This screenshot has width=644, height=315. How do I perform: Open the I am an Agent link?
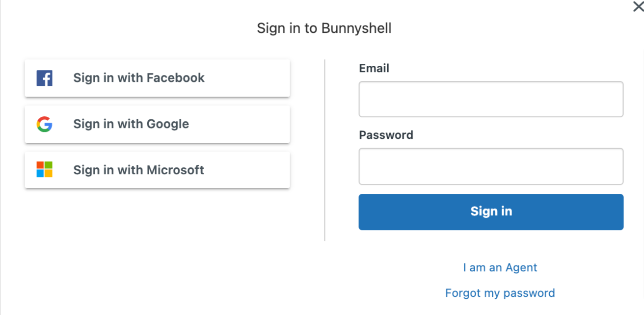tap(500, 267)
